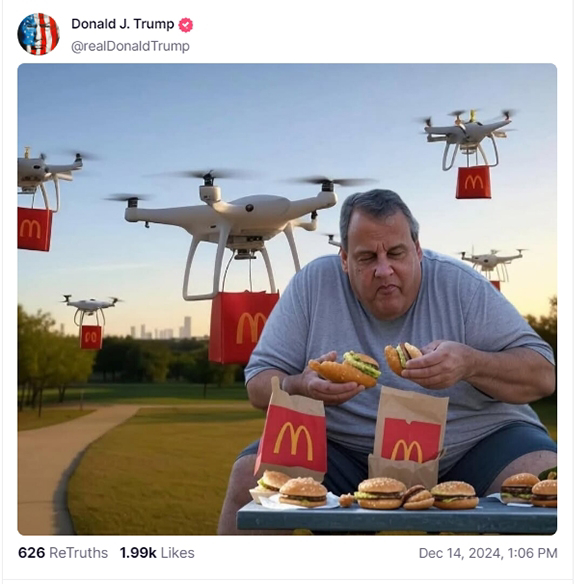Click the pink verified badge icon
This screenshot has width=581, height=584.
185,25
